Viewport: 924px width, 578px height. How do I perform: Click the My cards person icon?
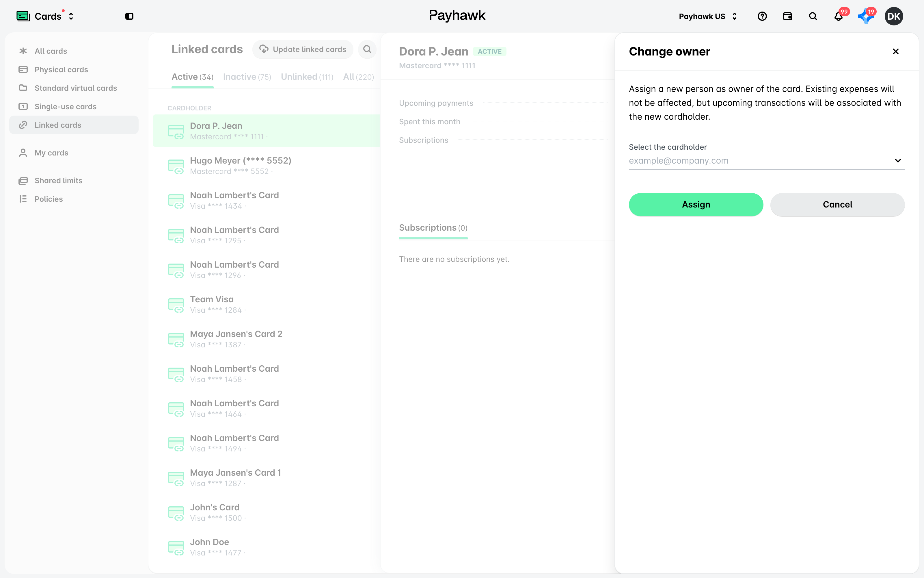tap(23, 153)
